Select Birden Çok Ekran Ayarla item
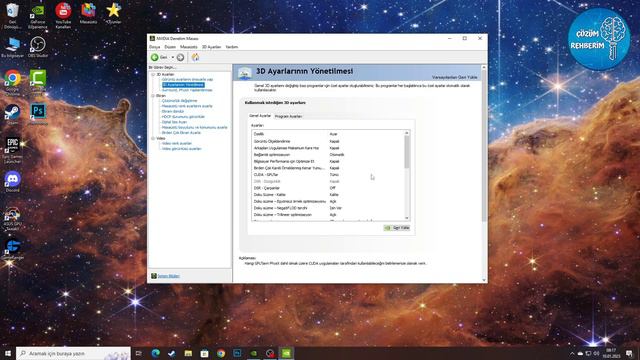The width and height of the screenshot is (640, 360). click(x=181, y=132)
